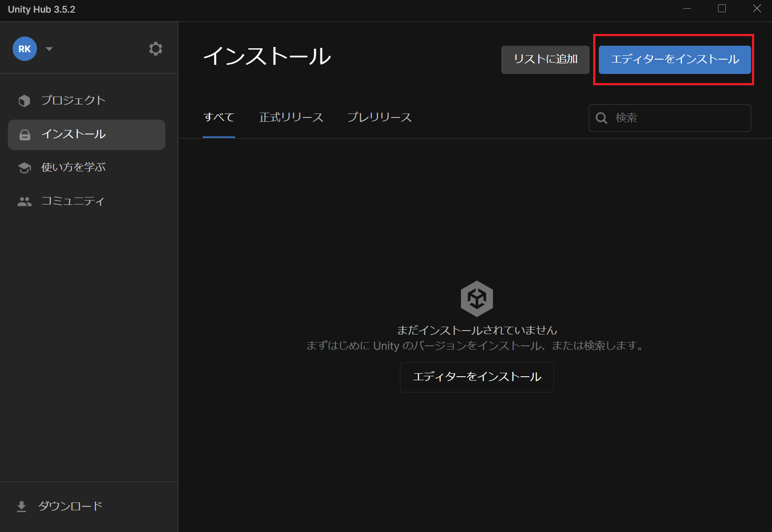The width and height of the screenshot is (772, 532).
Task: Click the ダウンロード arrow icon
Action: (21, 507)
